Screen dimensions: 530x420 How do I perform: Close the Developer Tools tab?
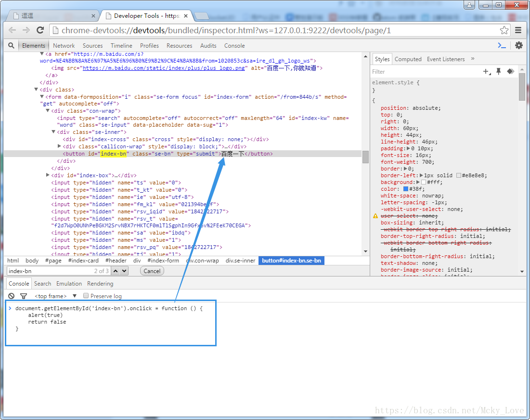tap(185, 16)
